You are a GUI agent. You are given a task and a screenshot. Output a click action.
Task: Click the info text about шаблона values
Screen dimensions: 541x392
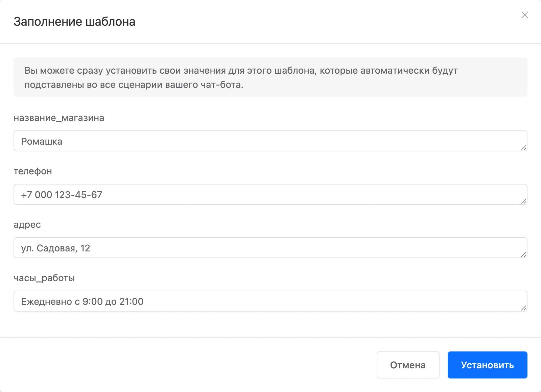(241, 77)
